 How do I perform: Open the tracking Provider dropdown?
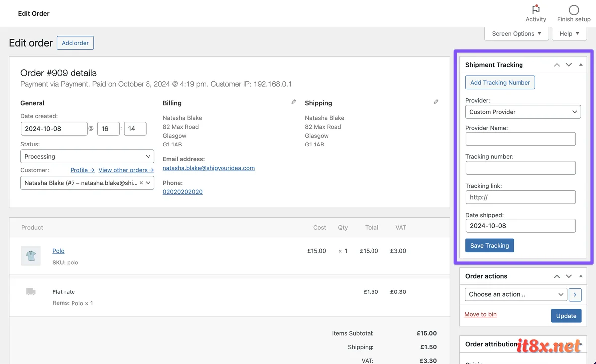523,112
